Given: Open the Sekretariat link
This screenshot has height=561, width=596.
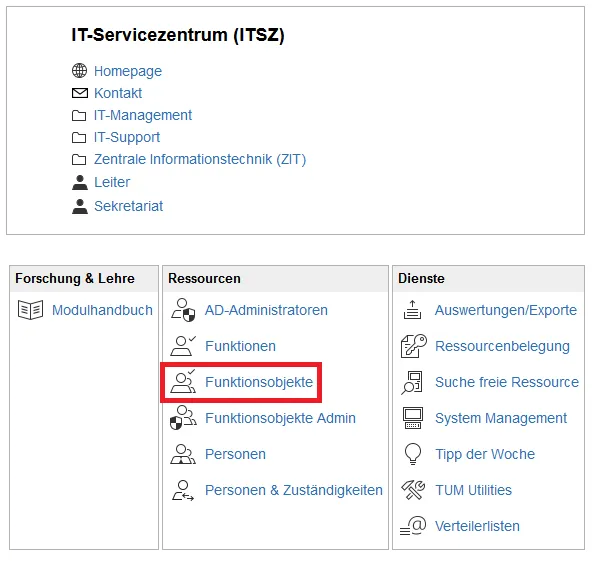Looking at the screenshot, I should pyautogui.click(x=128, y=206).
